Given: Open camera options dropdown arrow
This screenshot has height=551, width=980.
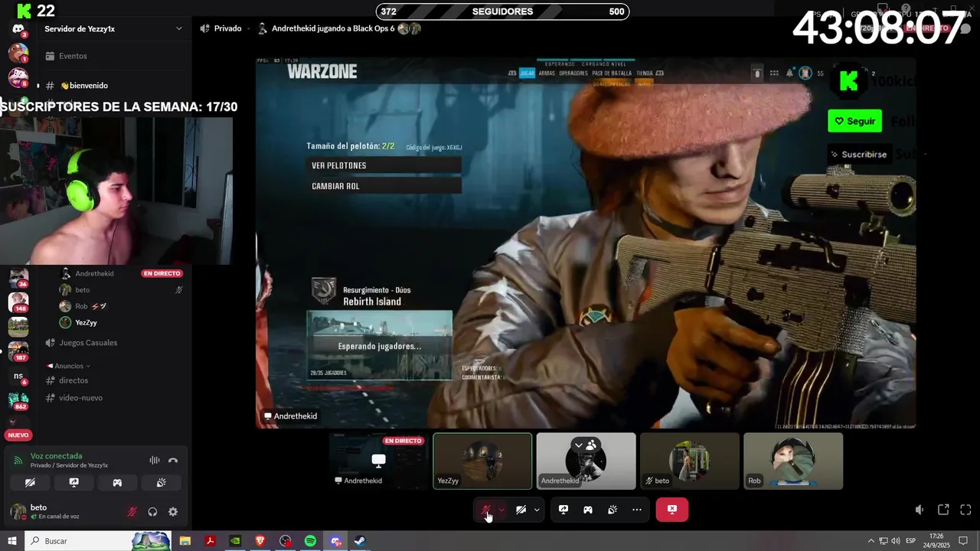Looking at the screenshot, I should click(537, 510).
